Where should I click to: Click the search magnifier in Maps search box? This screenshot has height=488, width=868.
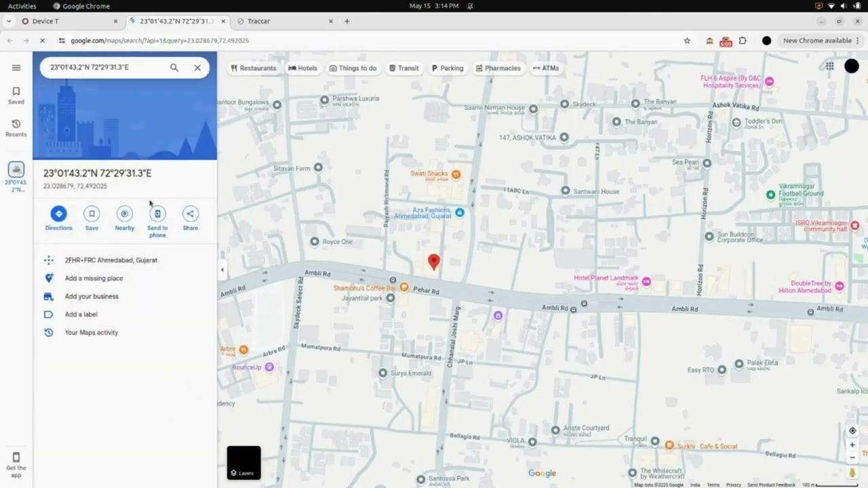click(174, 68)
